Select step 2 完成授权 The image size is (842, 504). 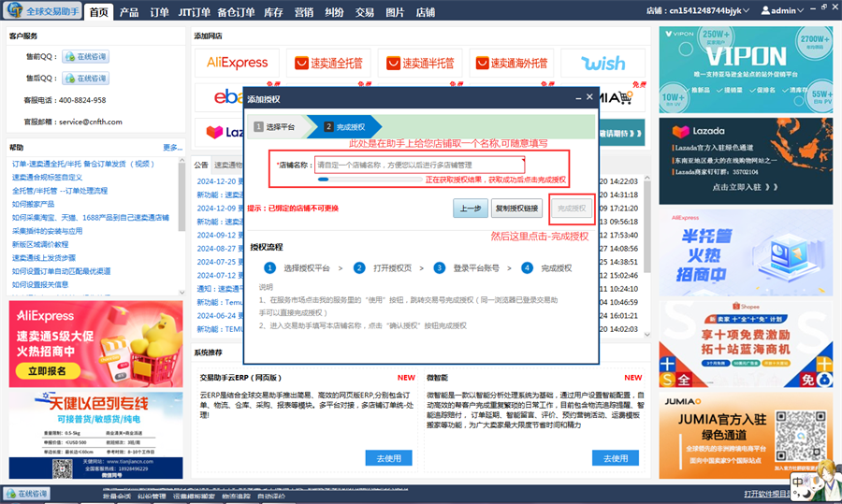coord(344,126)
